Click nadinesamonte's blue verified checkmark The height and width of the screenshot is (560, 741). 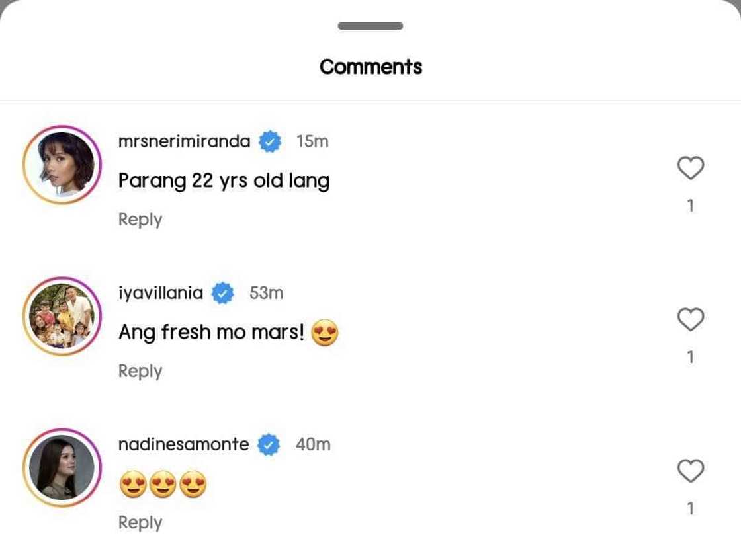tap(268, 444)
